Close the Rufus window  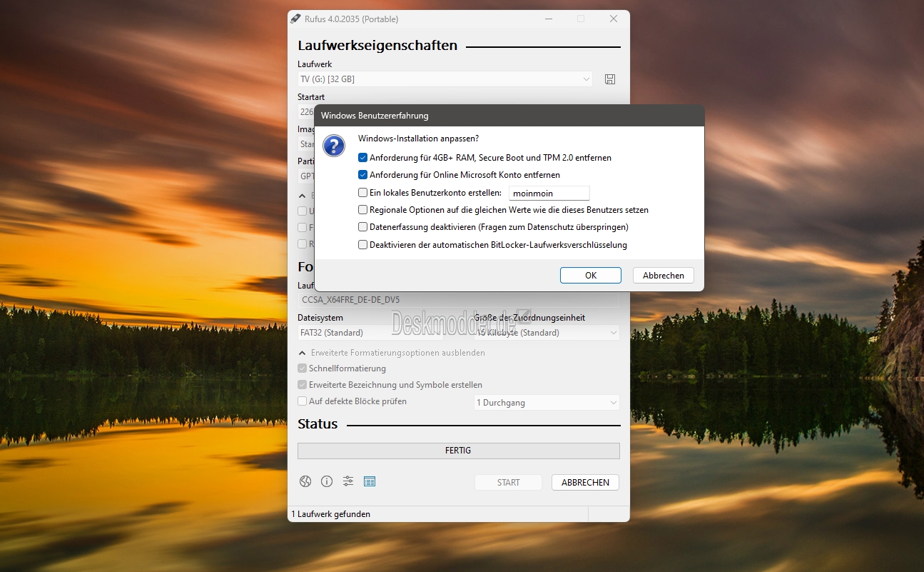[x=614, y=19]
